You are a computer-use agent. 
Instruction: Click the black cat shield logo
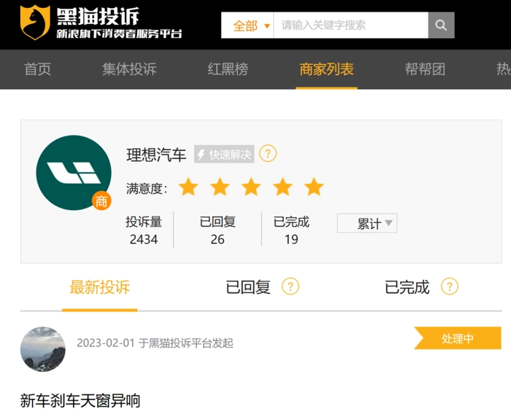pyautogui.click(x=35, y=23)
